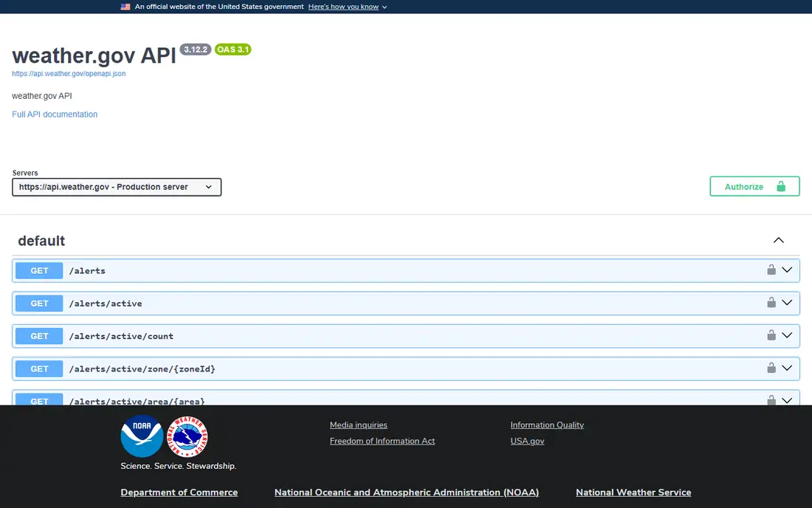
Task: Click the /alerts/active path text
Action: 106,303
